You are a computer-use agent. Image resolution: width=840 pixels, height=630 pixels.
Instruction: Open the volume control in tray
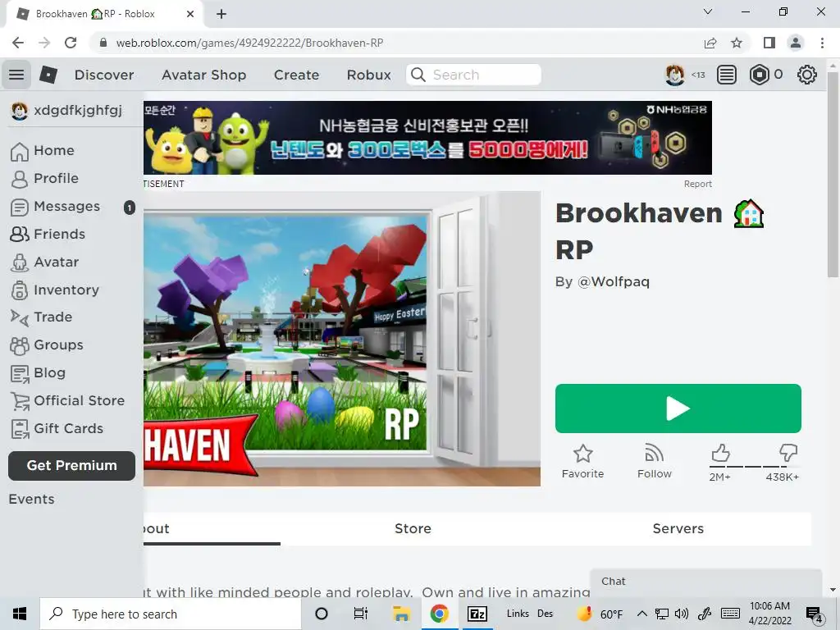[x=682, y=614]
